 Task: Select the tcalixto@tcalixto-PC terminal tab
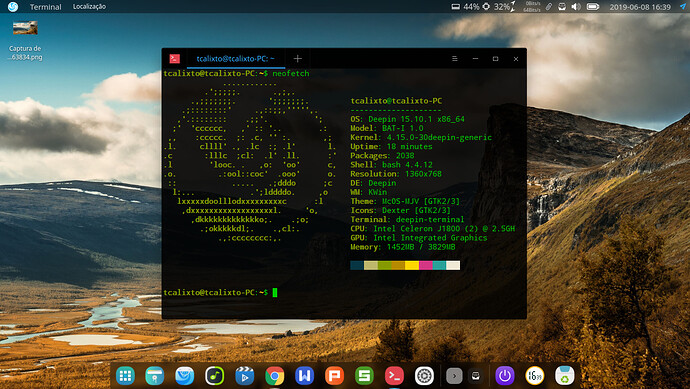235,59
